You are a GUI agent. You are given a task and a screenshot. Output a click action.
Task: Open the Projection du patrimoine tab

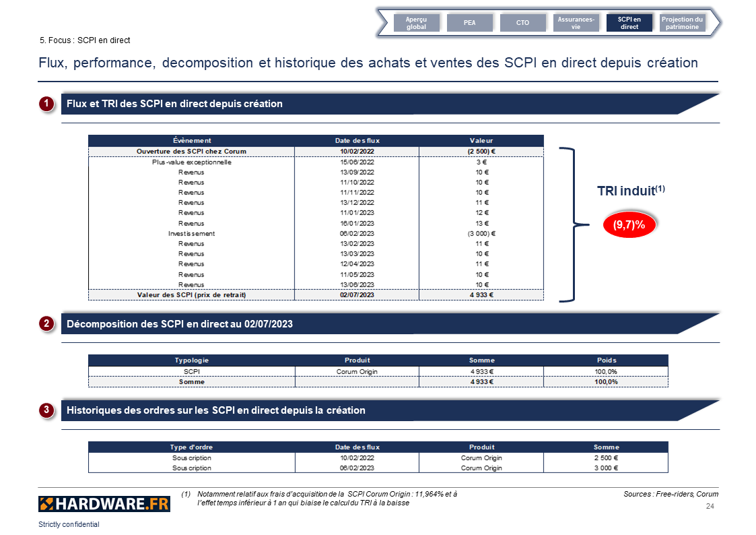click(x=682, y=23)
